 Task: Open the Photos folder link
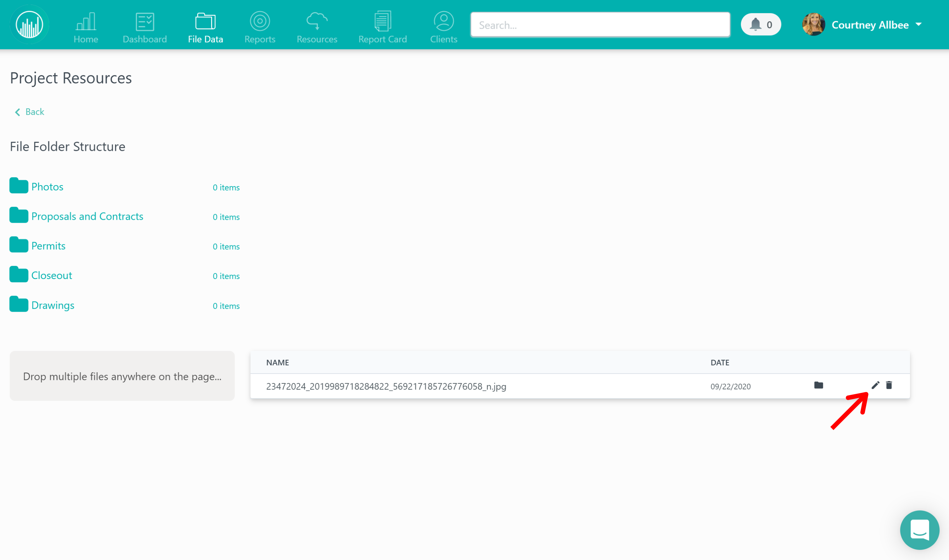47,187
